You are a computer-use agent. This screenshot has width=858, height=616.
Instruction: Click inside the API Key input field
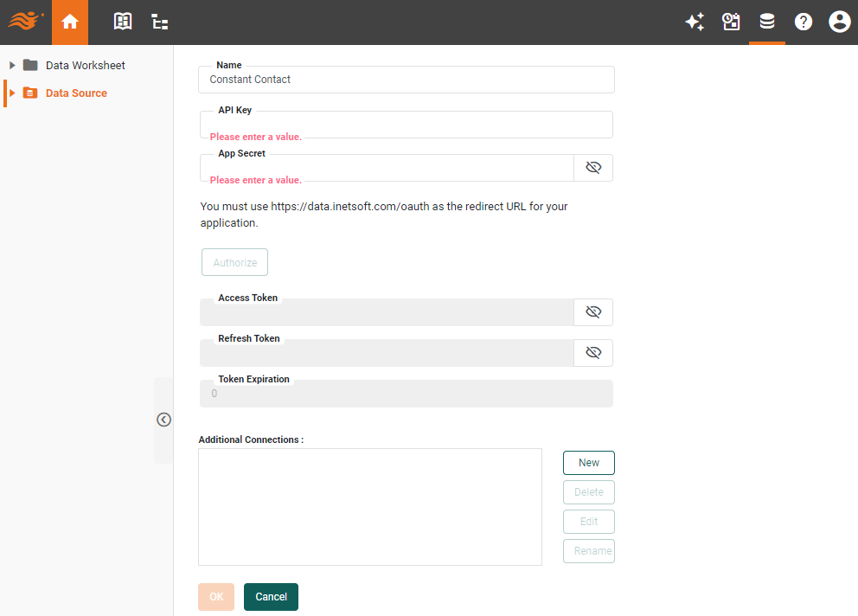(x=407, y=124)
